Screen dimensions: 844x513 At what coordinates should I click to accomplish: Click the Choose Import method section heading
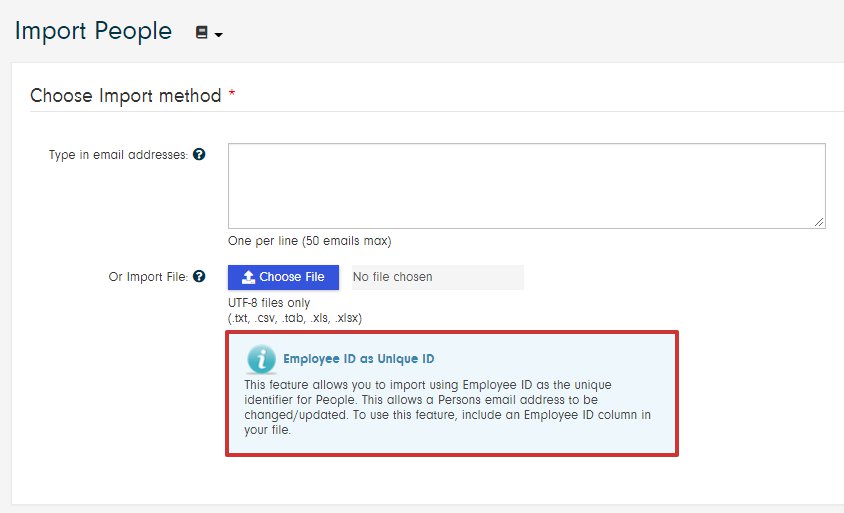125,96
